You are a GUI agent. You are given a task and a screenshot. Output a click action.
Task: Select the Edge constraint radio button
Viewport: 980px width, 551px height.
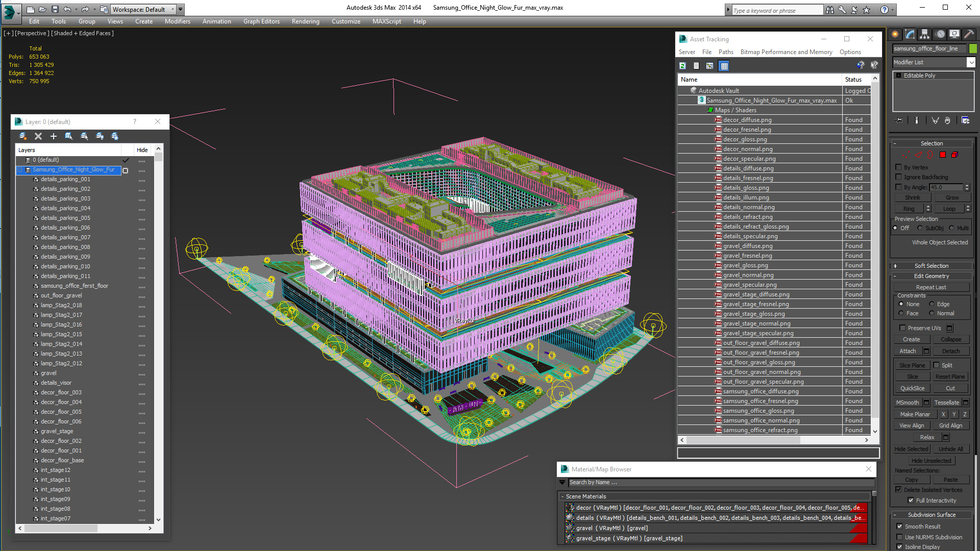click(x=932, y=304)
